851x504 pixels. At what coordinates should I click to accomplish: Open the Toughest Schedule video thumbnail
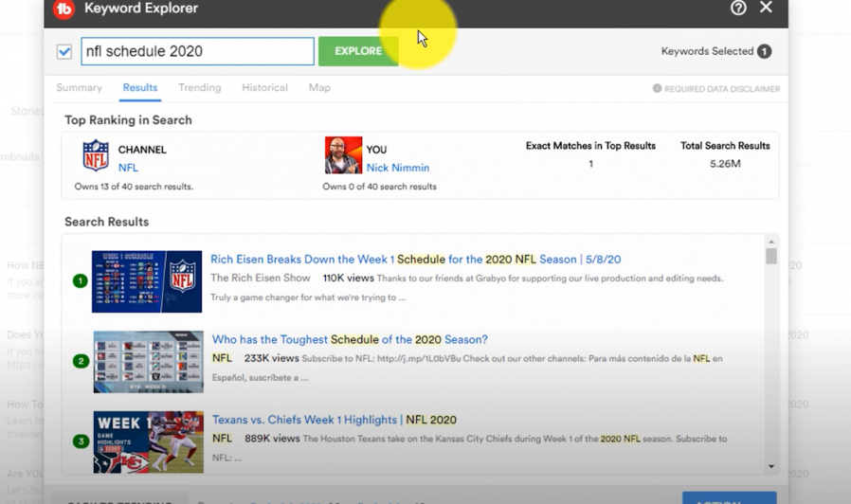coord(148,362)
